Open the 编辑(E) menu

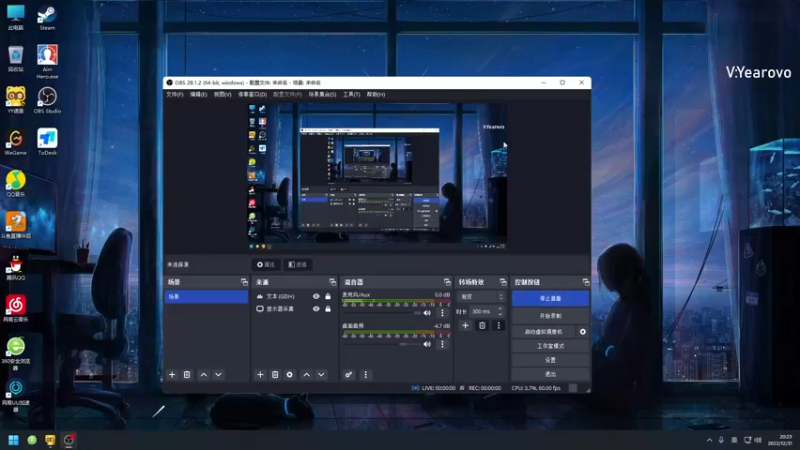pos(198,94)
